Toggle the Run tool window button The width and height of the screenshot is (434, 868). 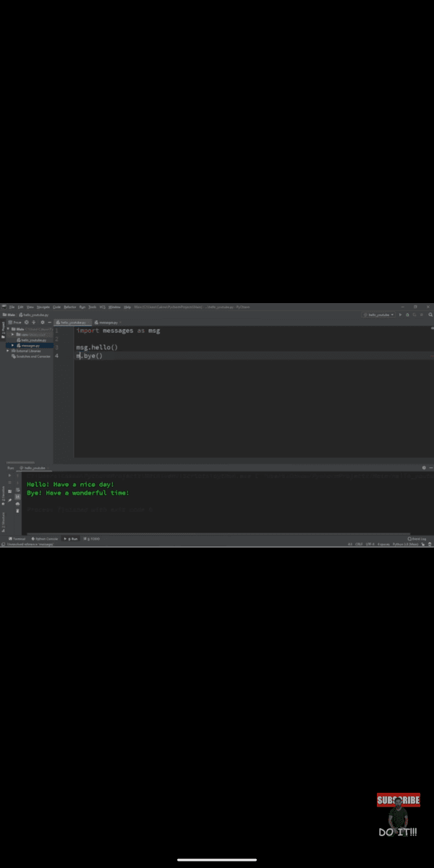(x=72, y=539)
